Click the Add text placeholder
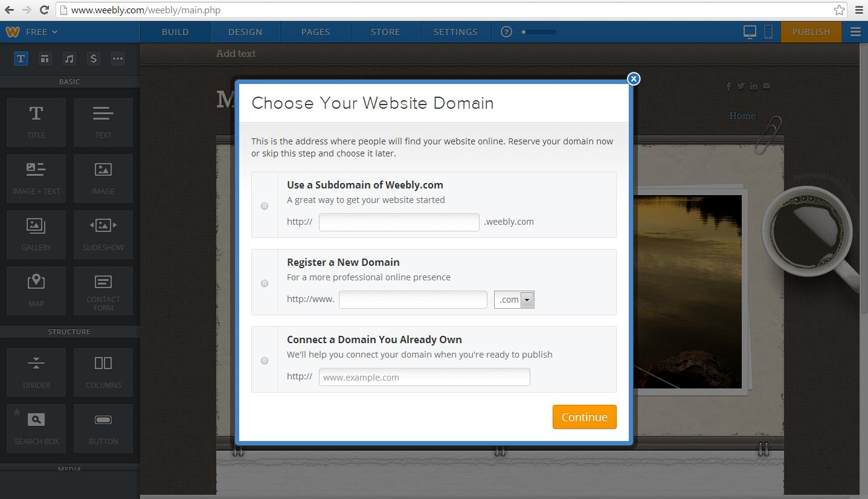Screen dimensions: 868x499 (236, 54)
